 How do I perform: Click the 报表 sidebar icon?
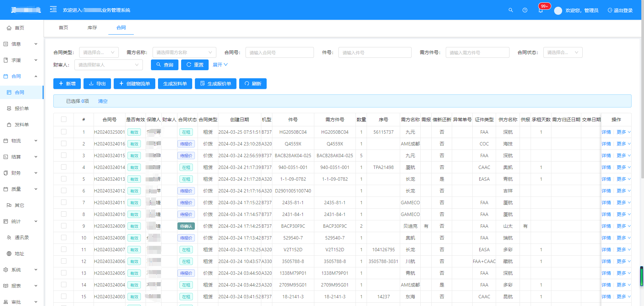click(x=6, y=286)
